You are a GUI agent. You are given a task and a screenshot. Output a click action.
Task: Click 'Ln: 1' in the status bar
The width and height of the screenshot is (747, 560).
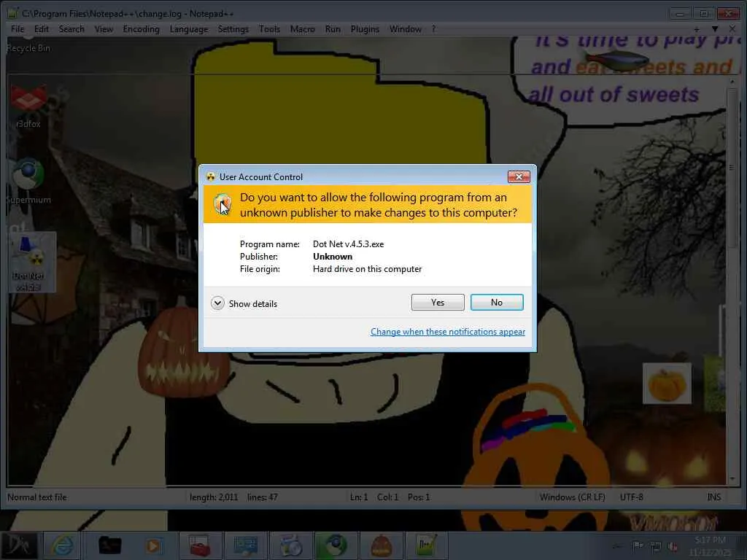click(x=359, y=497)
